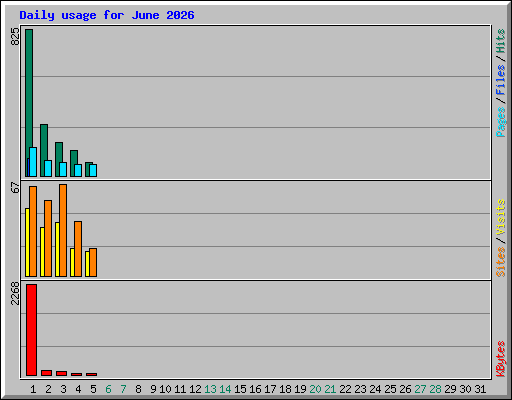Viewport: 512px width, 400px height.
Task: Click day 8 on the date axis
Action: 138,389
